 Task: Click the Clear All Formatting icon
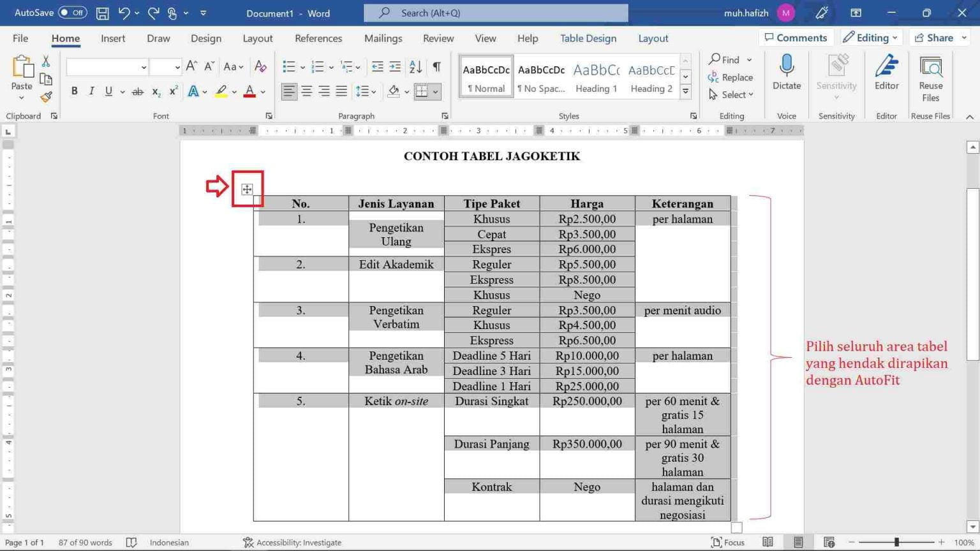(x=260, y=66)
